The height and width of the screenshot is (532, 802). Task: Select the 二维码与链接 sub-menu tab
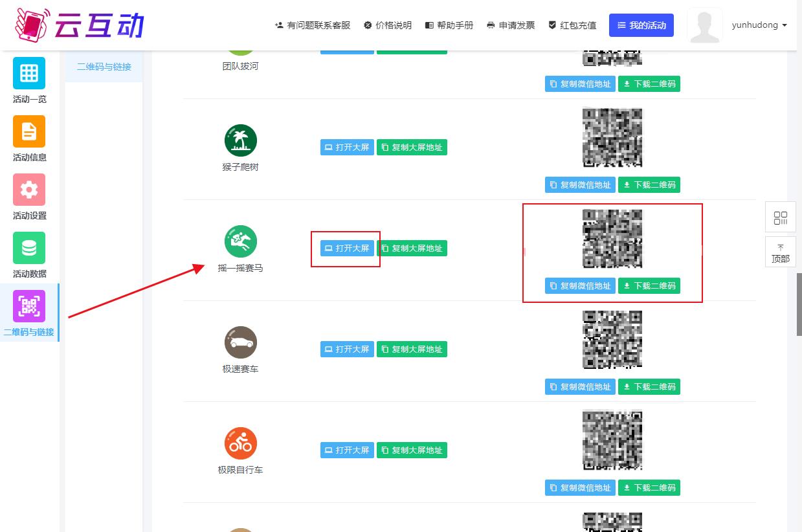coord(104,67)
